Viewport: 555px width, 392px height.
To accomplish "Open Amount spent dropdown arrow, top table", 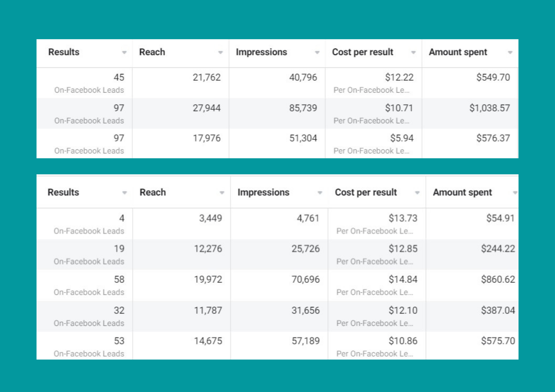I will tap(510, 52).
